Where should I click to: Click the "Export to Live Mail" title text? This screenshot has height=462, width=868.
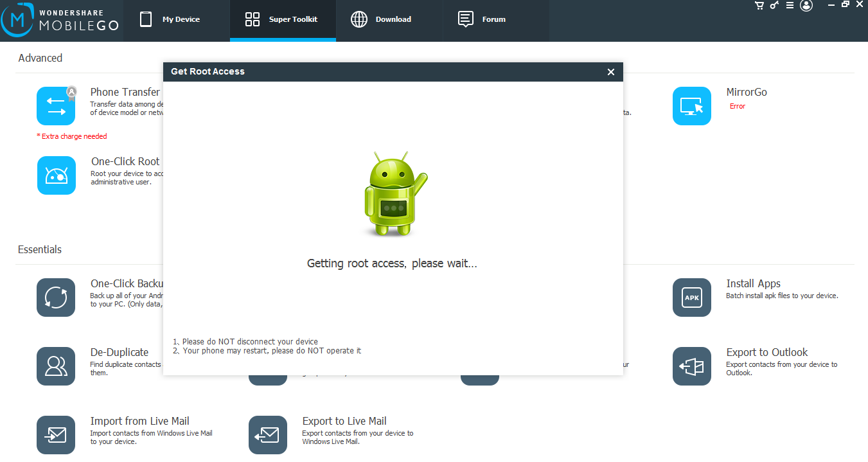tap(344, 421)
